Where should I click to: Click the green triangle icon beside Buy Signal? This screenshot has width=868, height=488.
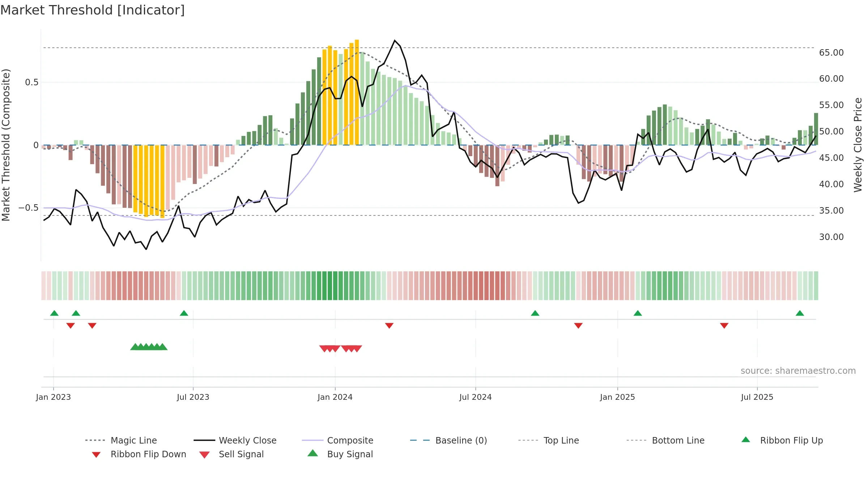pos(313,453)
